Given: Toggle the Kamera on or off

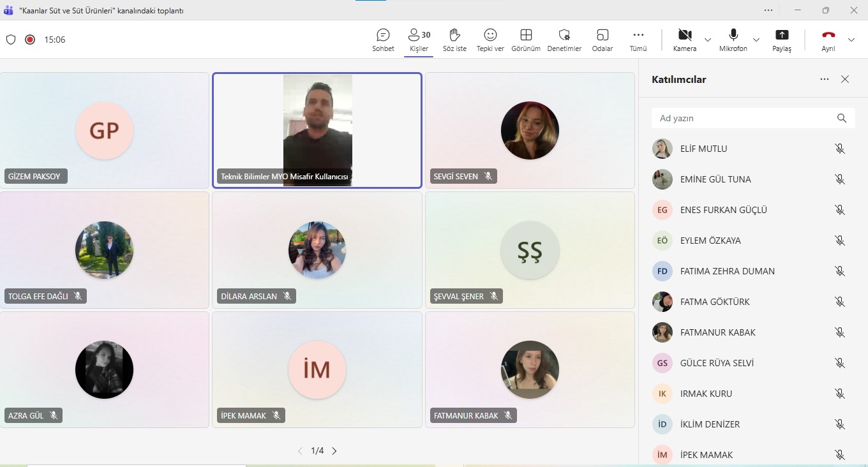Looking at the screenshot, I should tap(685, 40).
